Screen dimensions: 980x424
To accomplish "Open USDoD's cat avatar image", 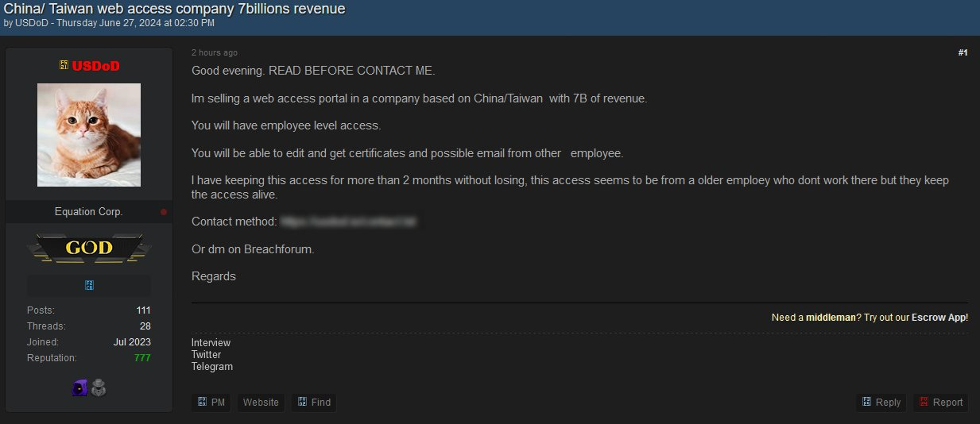I will tap(89, 135).
